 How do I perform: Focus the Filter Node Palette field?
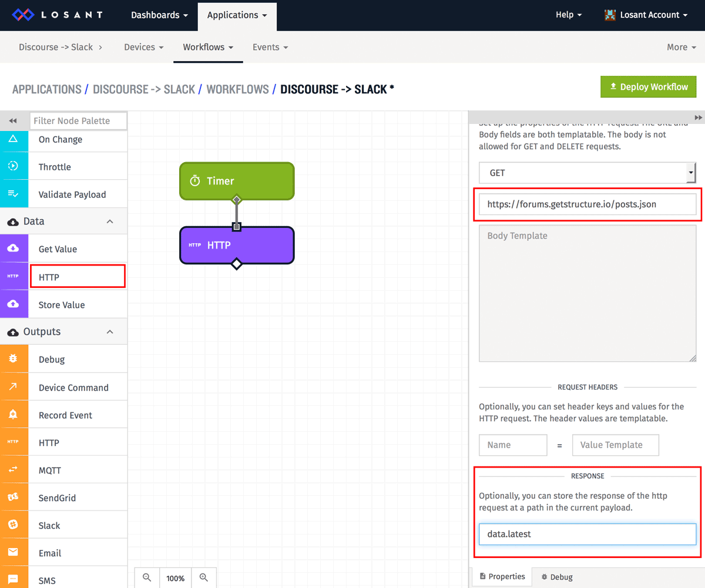tap(78, 120)
